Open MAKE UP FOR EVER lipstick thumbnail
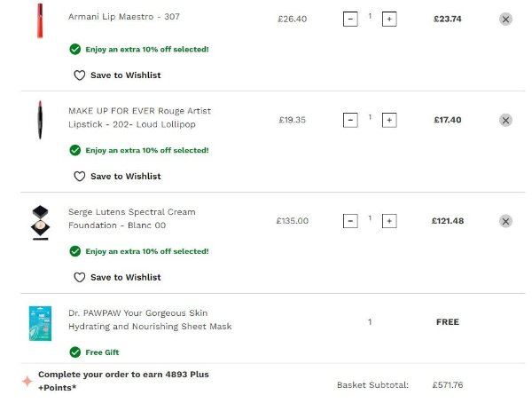This screenshot has width=532, height=403. click(40, 119)
